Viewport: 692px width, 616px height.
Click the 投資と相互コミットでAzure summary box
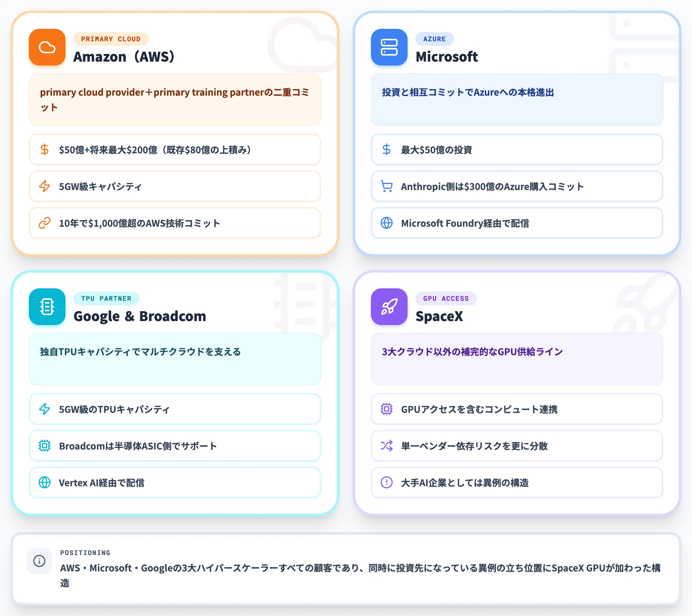pos(517,100)
